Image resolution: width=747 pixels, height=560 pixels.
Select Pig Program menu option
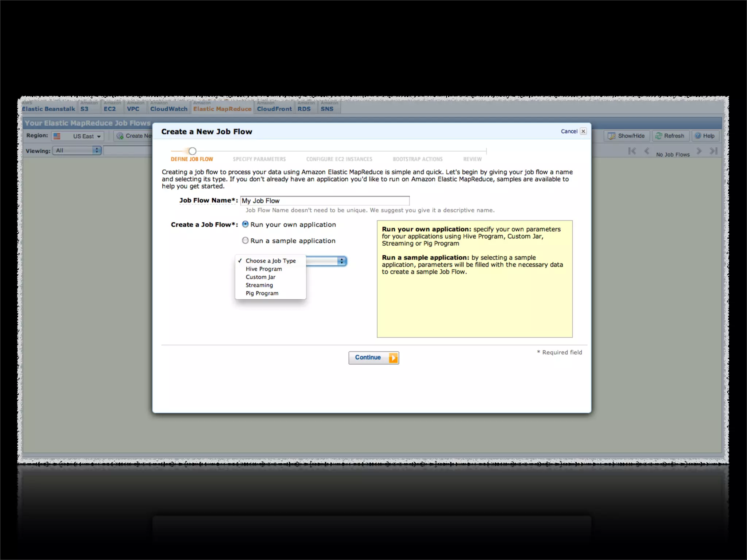click(x=262, y=293)
